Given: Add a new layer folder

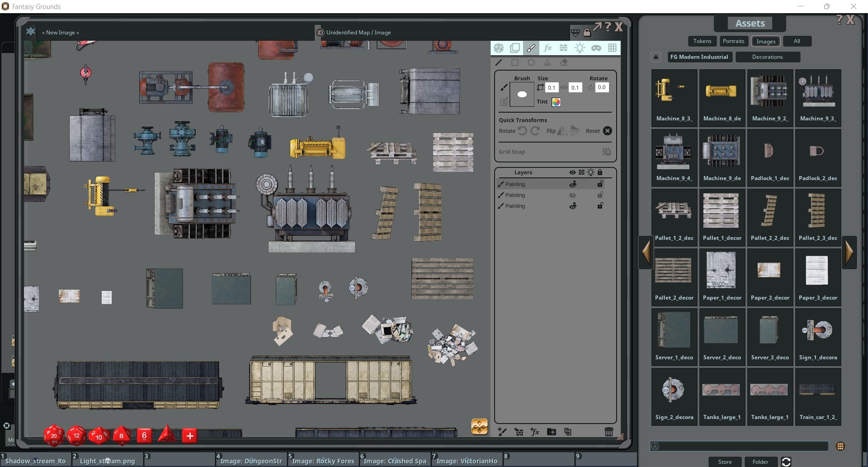Looking at the screenshot, I should [551, 432].
